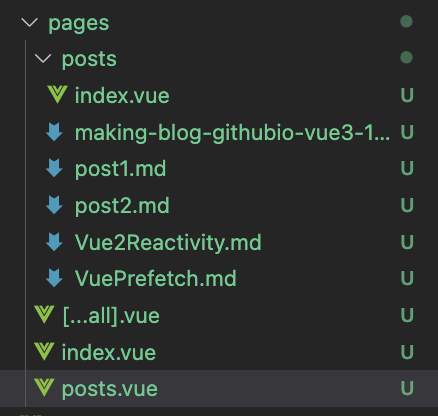Click Vue icon beside [...all].vue
Screen dimensions: 438x416
[x=44, y=314]
